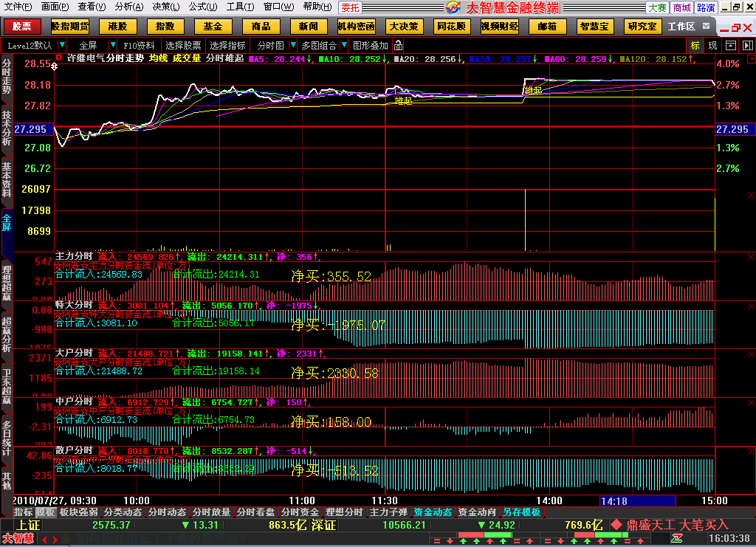756x547 pixels.
Task: Open the 文件(F) menu
Action: (18, 7)
